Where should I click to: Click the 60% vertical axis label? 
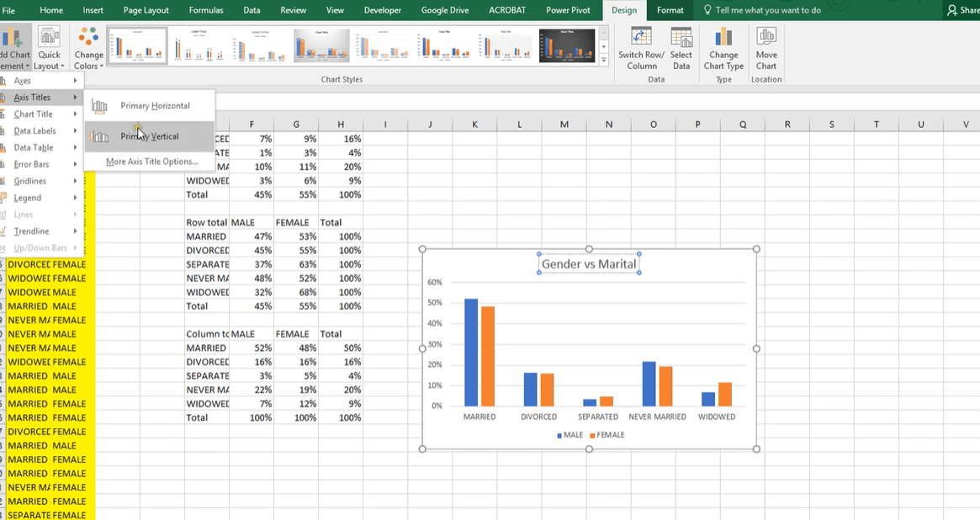click(434, 283)
